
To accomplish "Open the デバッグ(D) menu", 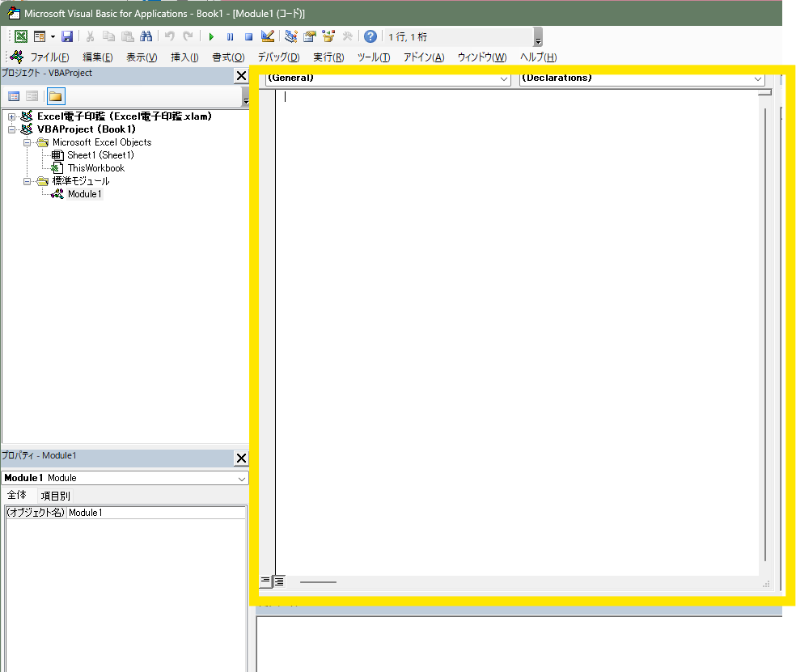I will [x=278, y=57].
